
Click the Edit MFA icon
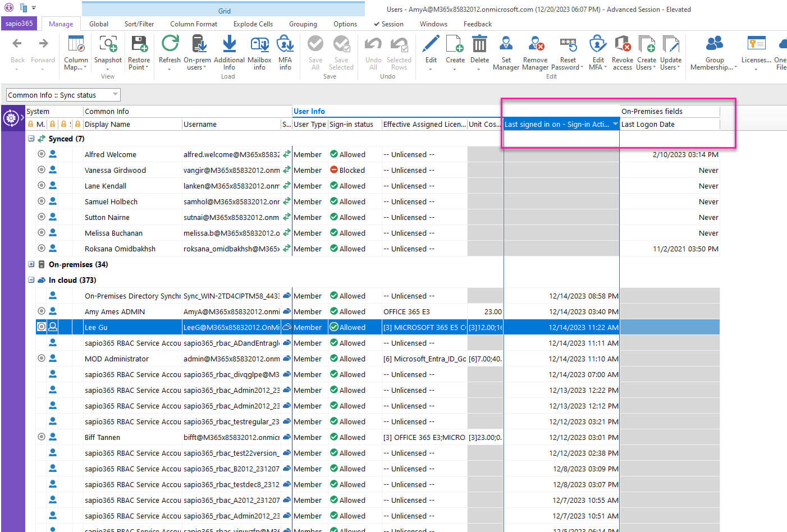[x=598, y=44]
